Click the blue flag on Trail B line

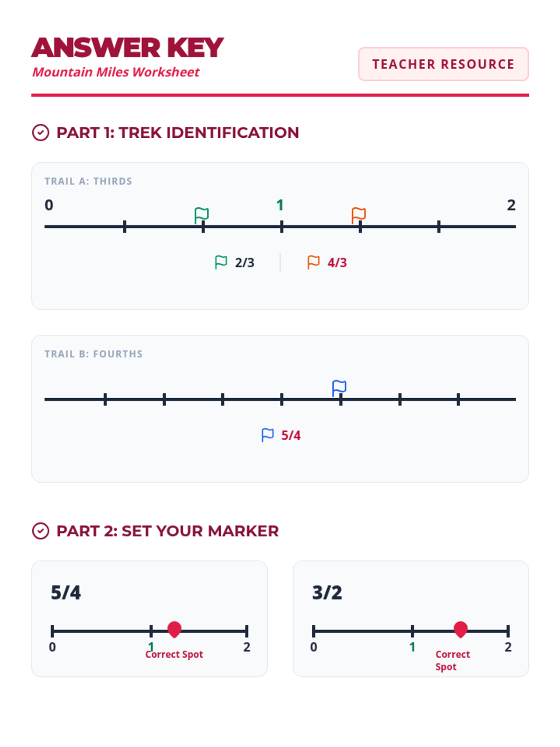click(x=339, y=388)
